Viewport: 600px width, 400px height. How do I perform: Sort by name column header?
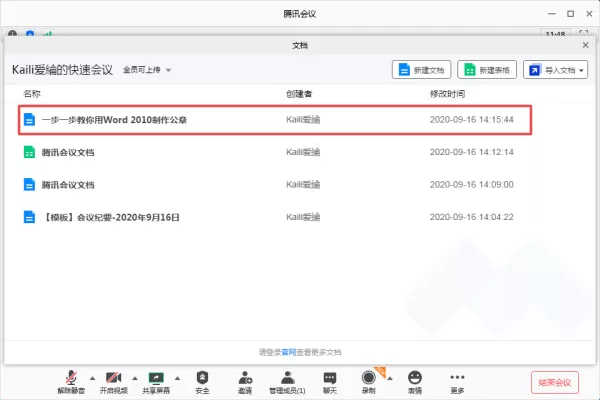32,94
